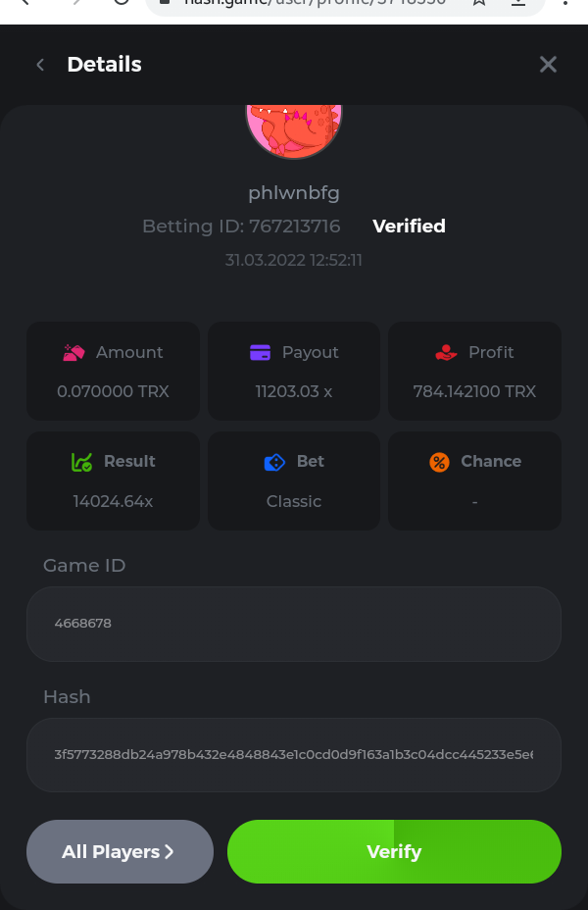The width and height of the screenshot is (588, 910).
Task: Bookmark the page with the star icon
Action: 478,2
